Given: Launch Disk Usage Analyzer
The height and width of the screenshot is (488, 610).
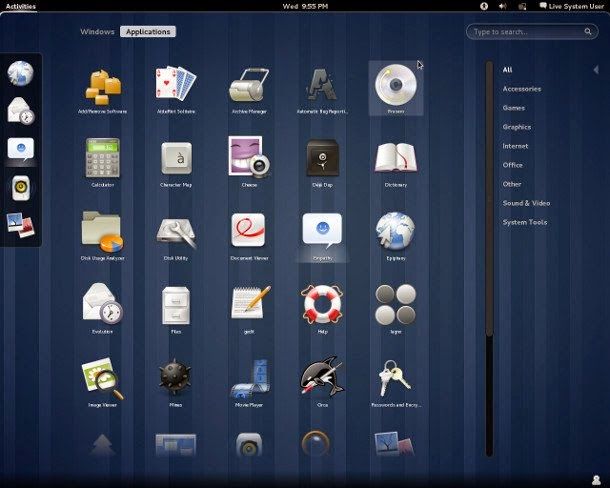Looking at the screenshot, I should coord(102,236).
